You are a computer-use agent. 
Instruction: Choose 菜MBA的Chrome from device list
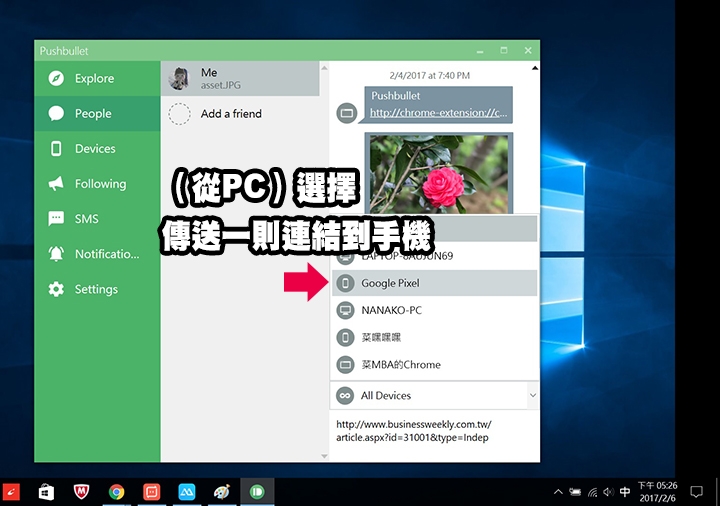(434, 365)
